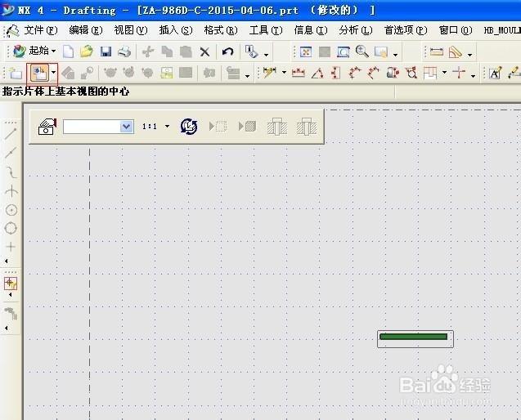Click the Hole/Diameter Dimension icon
Viewport: 521px width, 420px height.
(x=411, y=73)
